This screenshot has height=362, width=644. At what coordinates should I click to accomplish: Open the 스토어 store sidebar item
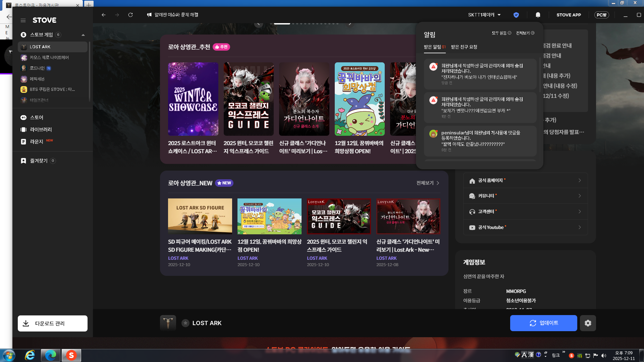37,118
